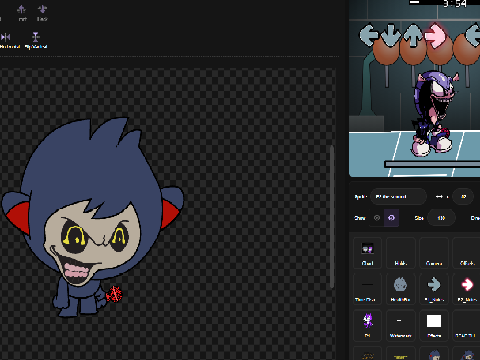Choose the gray spiky head asset tile
Image resolution: width=480 pixels, height=360 pixels.
point(401,289)
